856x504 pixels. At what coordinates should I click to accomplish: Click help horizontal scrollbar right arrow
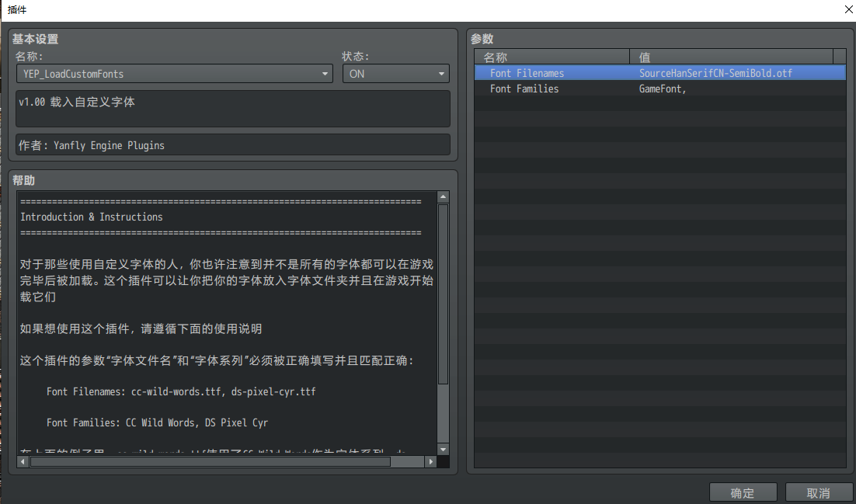(431, 462)
